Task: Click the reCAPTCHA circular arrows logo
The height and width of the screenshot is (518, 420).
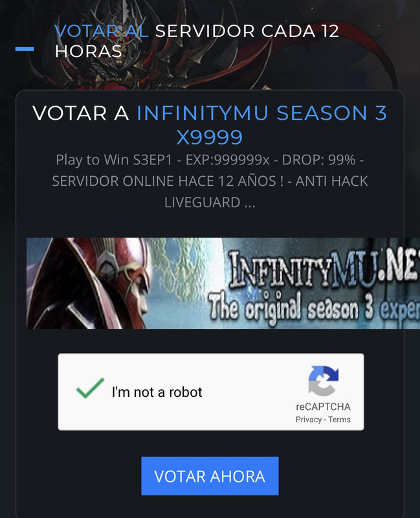Action: click(x=324, y=381)
